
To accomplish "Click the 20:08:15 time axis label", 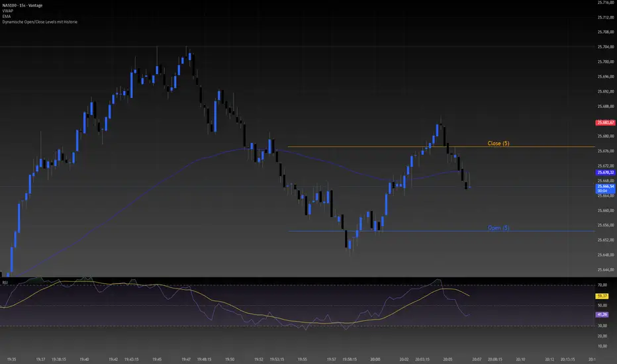I will click(x=495, y=359).
